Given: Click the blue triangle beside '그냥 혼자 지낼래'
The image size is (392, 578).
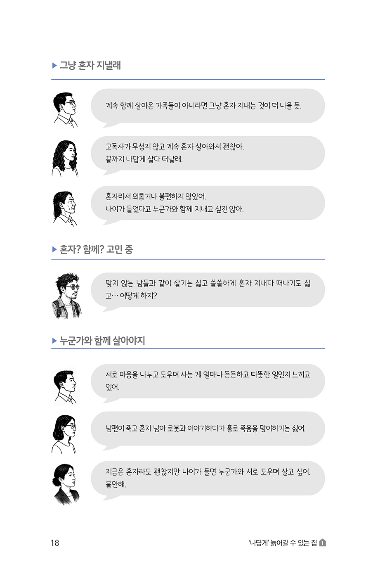Looking at the screenshot, I should (x=54, y=65).
